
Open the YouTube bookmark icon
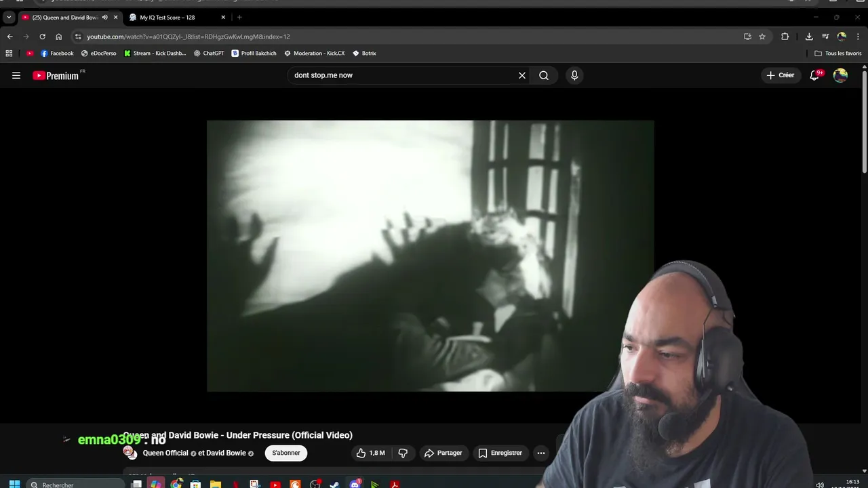click(x=30, y=53)
